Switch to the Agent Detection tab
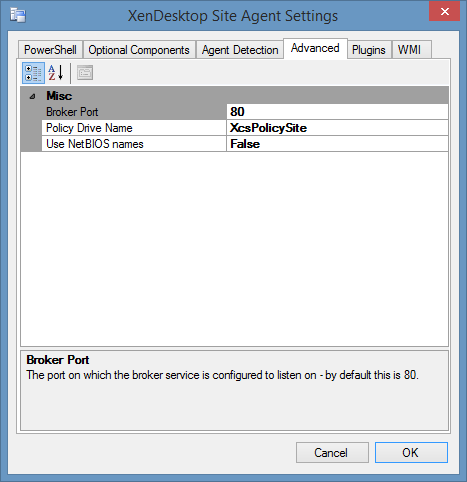This screenshot has height=482, width=467. (240, 50)
